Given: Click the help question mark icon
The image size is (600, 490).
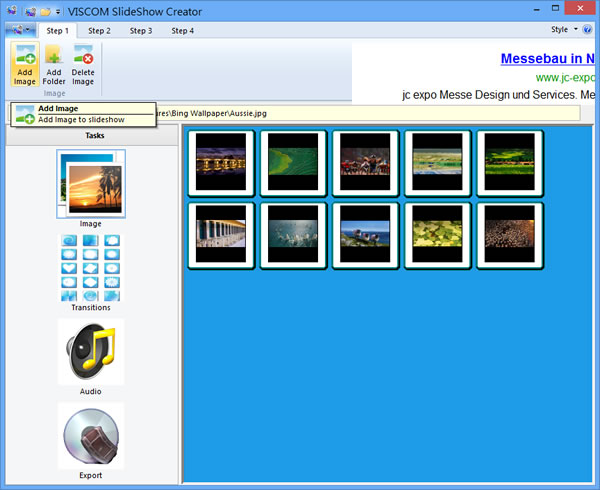Looking at the screenshot, I should click(588, 30).
